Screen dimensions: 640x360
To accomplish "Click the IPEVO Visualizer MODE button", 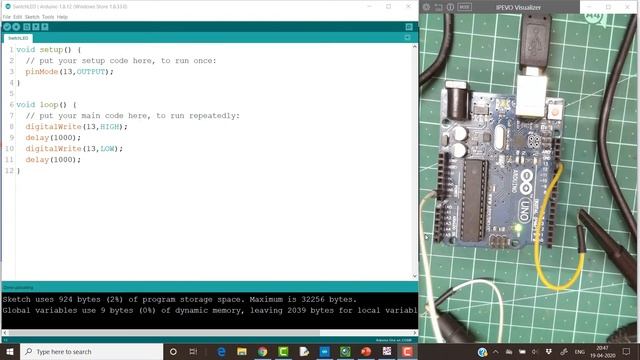I will [464, 7].
